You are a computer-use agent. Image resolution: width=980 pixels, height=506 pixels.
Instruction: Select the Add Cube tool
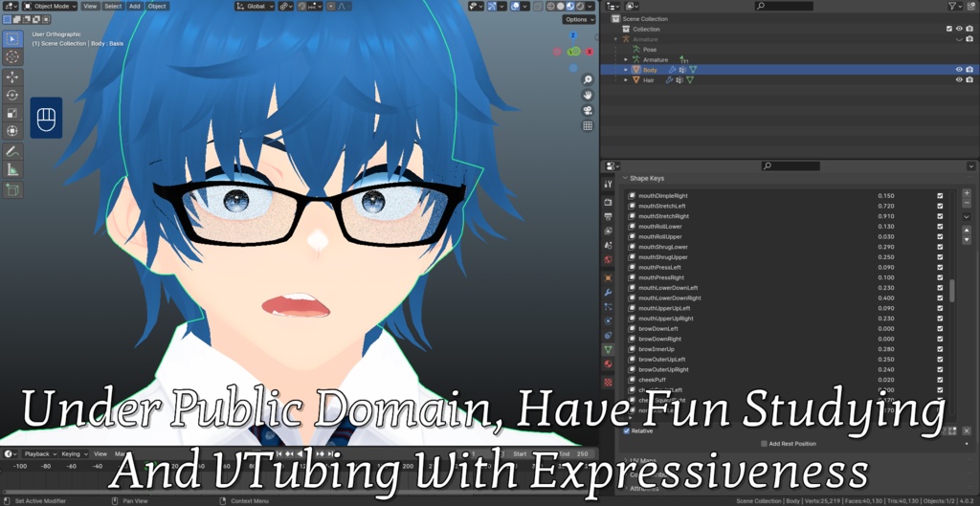(12, 189)
